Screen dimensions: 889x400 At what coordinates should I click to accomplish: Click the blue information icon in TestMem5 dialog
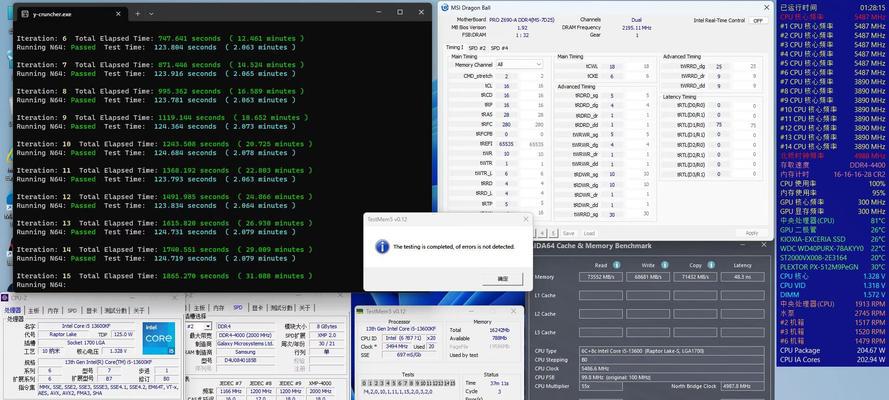coord(383,246)
